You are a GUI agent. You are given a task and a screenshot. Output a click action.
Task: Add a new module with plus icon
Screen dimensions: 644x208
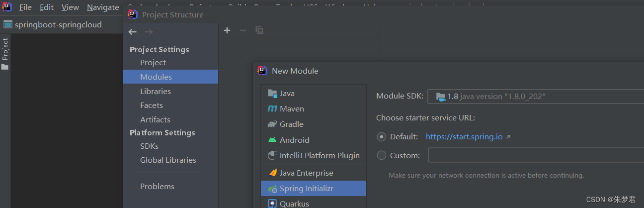tap(227, 30)
